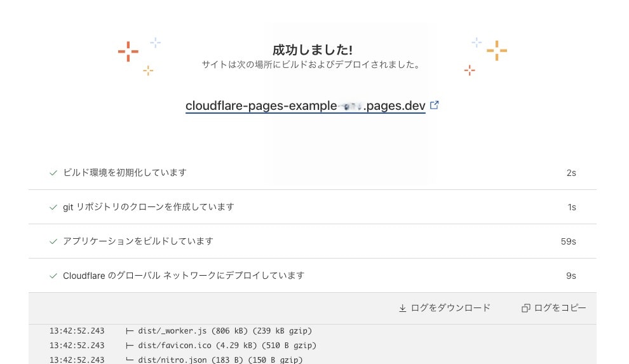Expand the ビルド環境を初期化しています step
Screen dimensions: 629x364
[313, 173]
